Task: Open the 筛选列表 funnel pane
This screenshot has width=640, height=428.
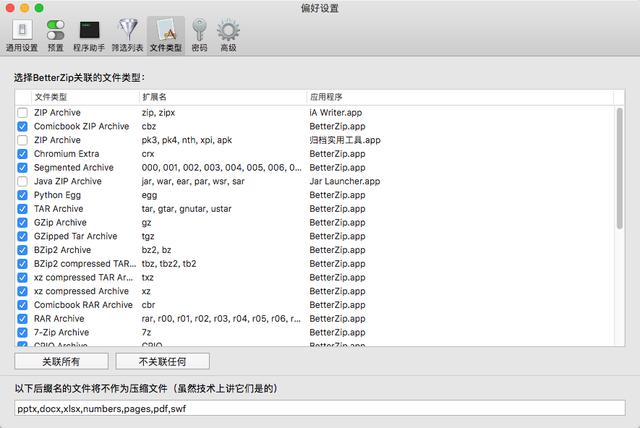Action: 127,36
